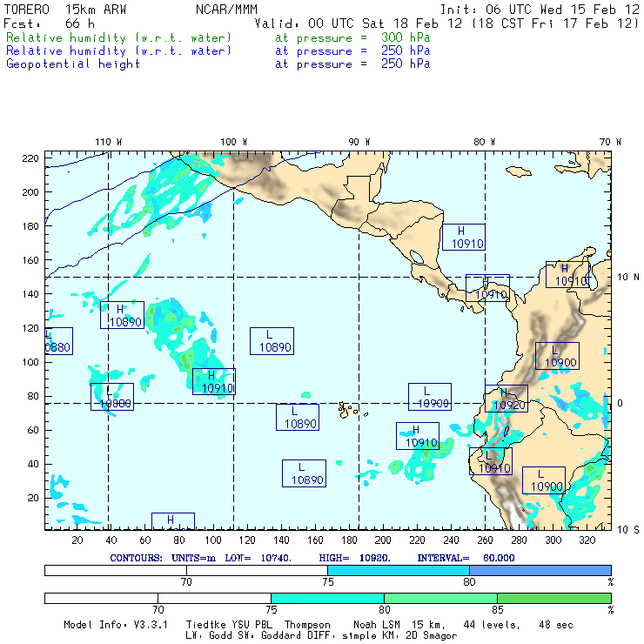
Task: Click the 'L 10880' low label on the equator
Action: click(112, 397)
